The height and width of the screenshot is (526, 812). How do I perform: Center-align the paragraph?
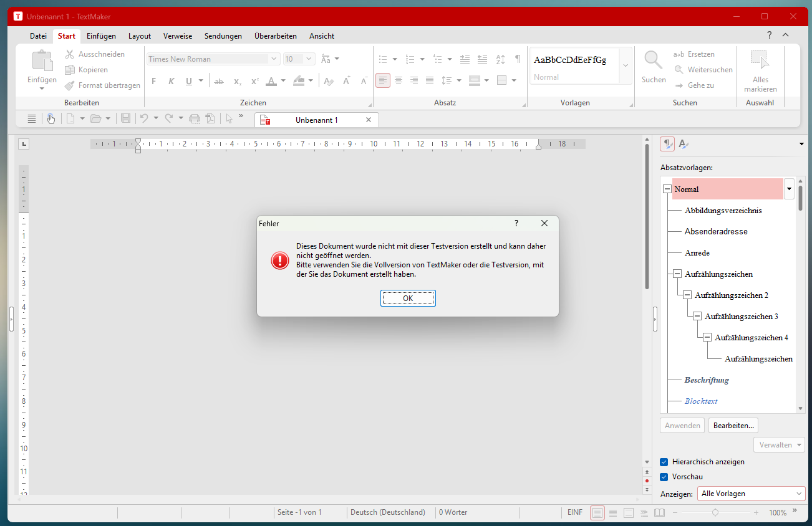(399, 80)
